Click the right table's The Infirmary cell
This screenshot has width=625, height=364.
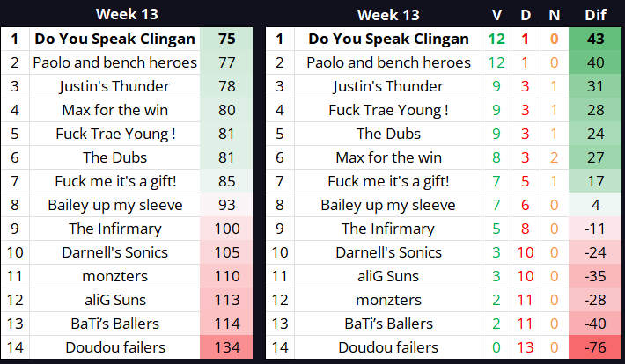click(x=388, y=229)
